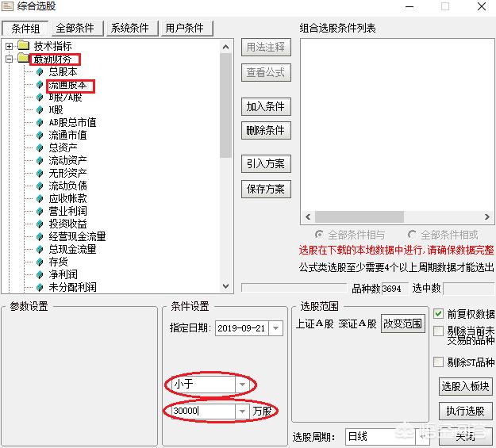Click the 30000 value input field
The height and width of the screenshot is (448, 496).
tap(202, 412)
